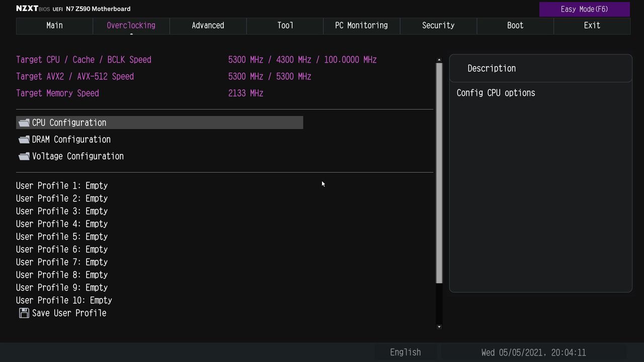Viewport: 644px width, 362px height.
Task: Select User Profile 6: Empty
Action: [62, 249]
